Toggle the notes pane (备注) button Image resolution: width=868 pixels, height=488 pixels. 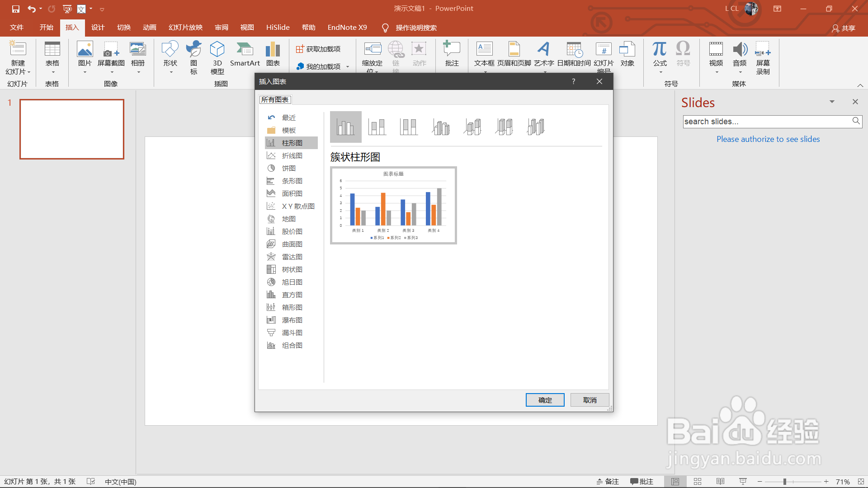coord(608,482)
